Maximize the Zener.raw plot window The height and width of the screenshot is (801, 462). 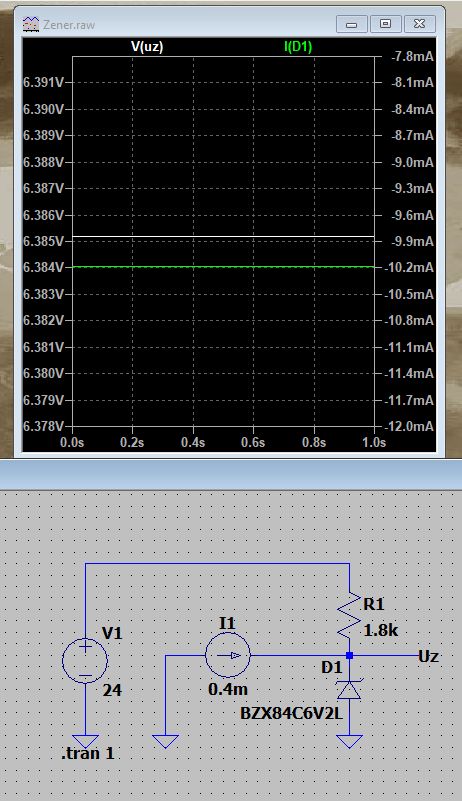pos(385,24)
